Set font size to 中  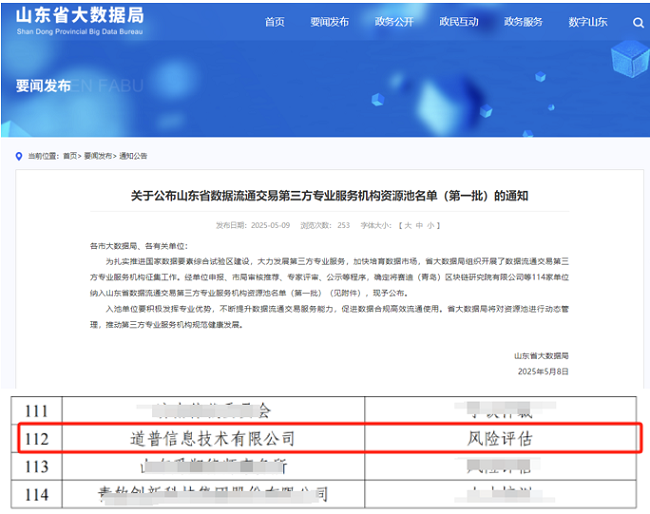419,225
